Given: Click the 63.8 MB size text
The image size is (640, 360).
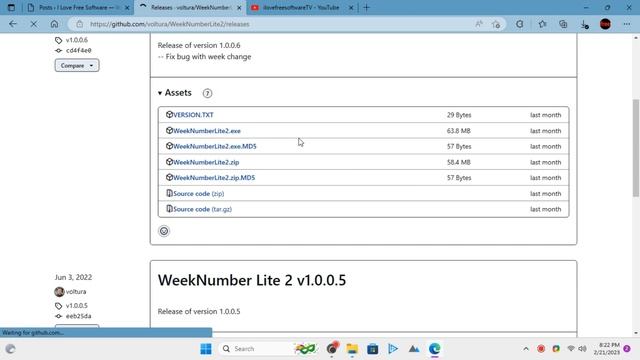Looking at the screenshot, I should pyautogui.click(x=458, y=131).
